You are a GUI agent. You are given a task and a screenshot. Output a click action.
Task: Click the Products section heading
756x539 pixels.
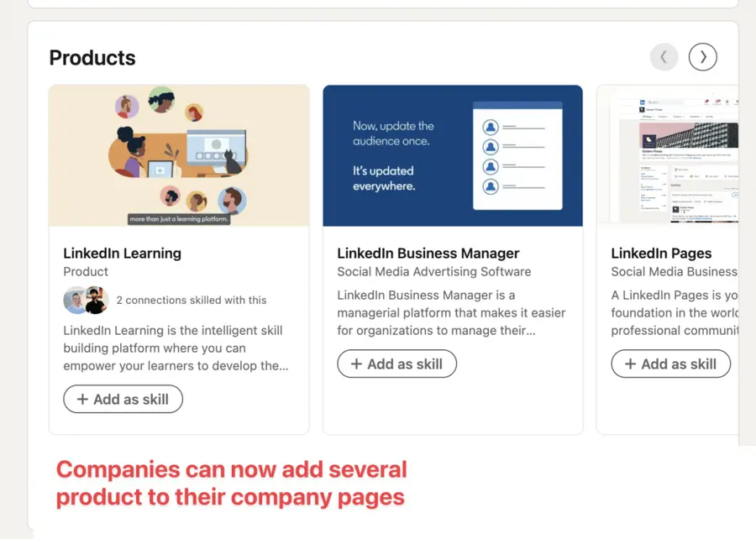pyautogui.click(x=92, y=57)
